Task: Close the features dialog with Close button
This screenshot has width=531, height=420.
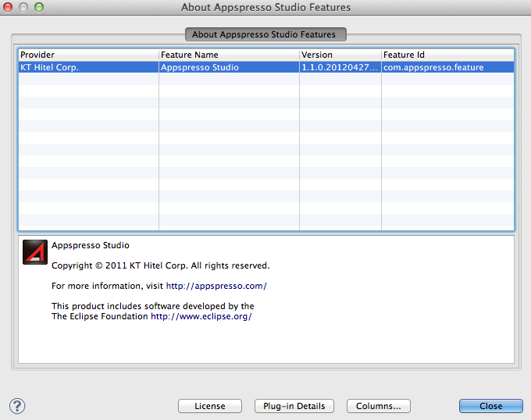Action: pyautogui.click(x=491, y=406)
